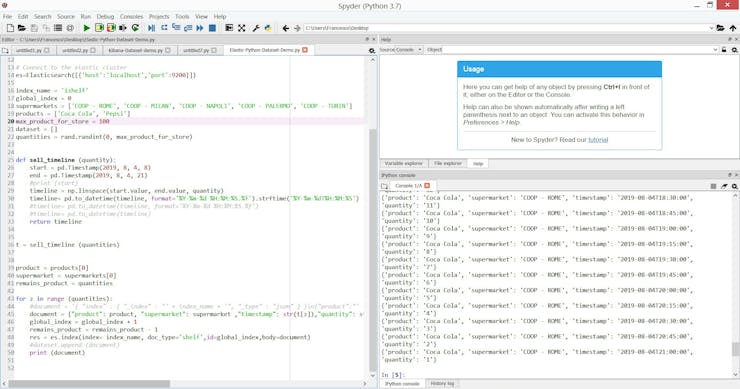The image size is (740, 389).
Task: Clear the console variables with the eraser icon
Action: pos(724,186)
